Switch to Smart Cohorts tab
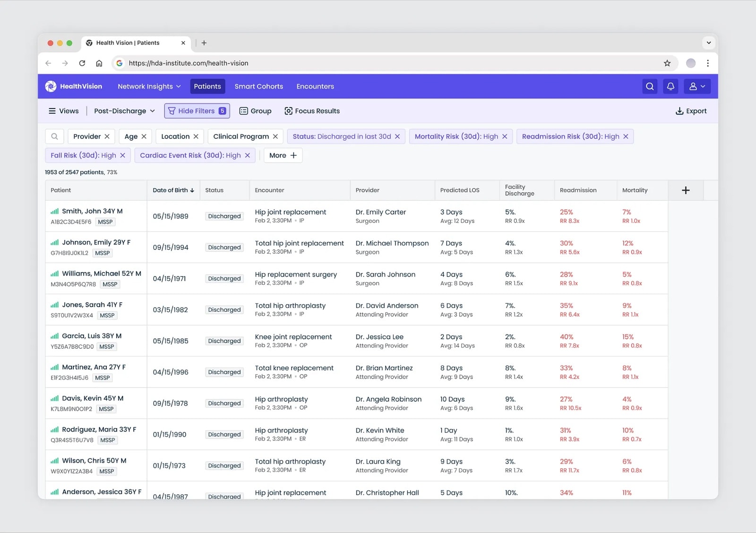756x533 pixels. pyautogui.click(x=259, y=86)
